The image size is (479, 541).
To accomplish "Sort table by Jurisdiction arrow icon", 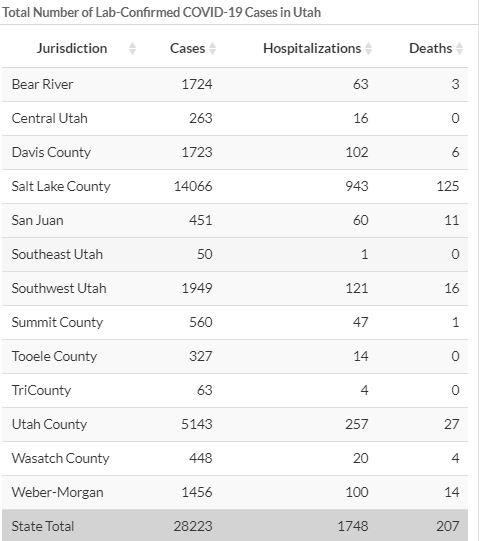I will click(132, 49).
